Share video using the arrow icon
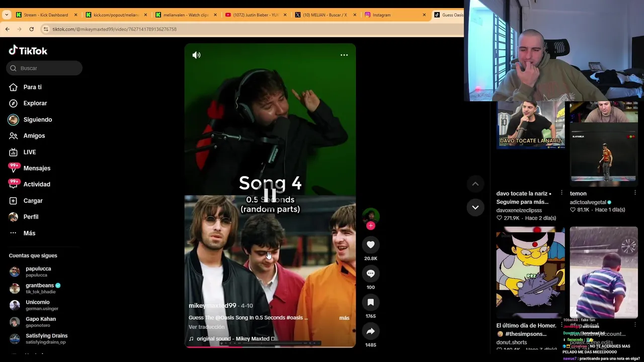 (371, 331)
